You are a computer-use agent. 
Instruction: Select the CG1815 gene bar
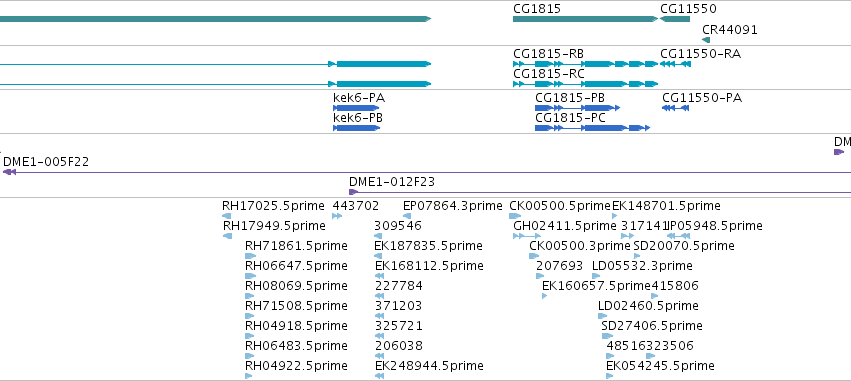pyautogui.click(x=586, y=19)
